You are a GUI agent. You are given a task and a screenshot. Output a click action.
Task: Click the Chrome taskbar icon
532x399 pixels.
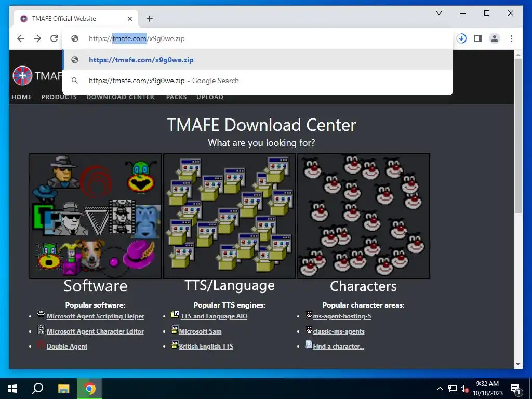pos(89,389)
